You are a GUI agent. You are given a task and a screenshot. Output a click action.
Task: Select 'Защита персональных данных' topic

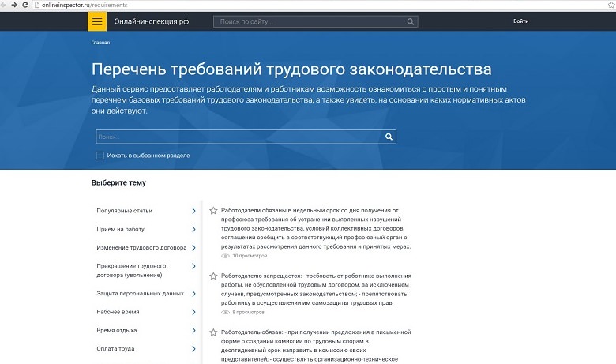click(140, 293)
